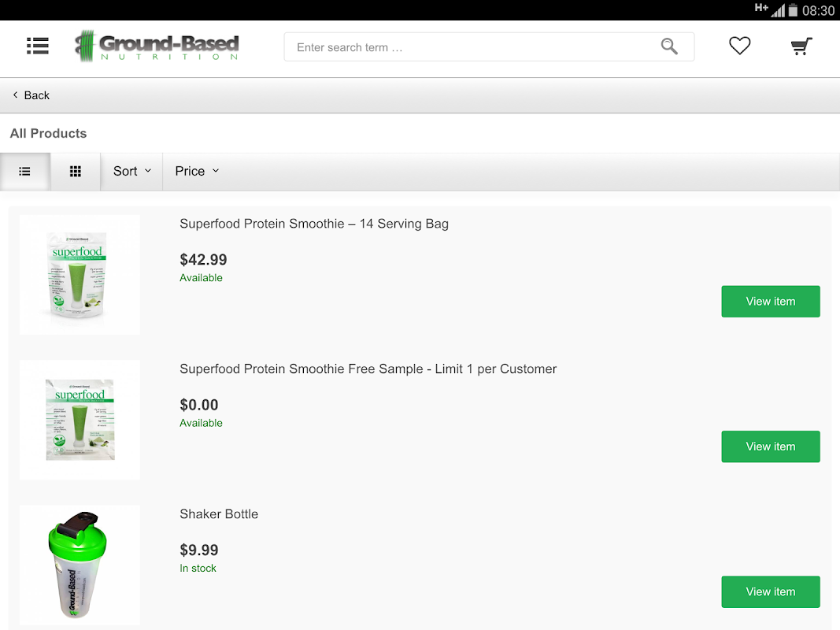Viewport: 840px width, 630px height.
Task: Open the Free Sample product thumbnail
Action: pos(80,420)
